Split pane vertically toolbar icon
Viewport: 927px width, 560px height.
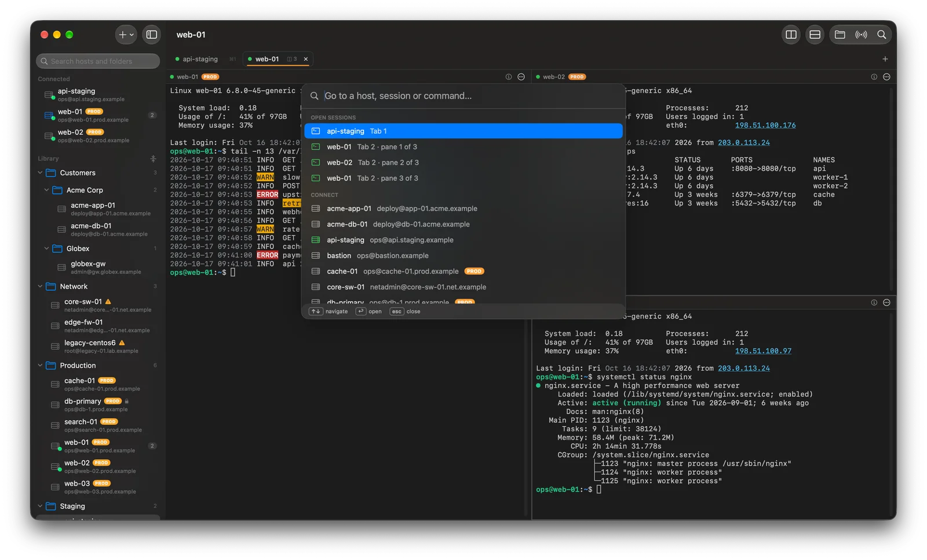click(791, 35)
